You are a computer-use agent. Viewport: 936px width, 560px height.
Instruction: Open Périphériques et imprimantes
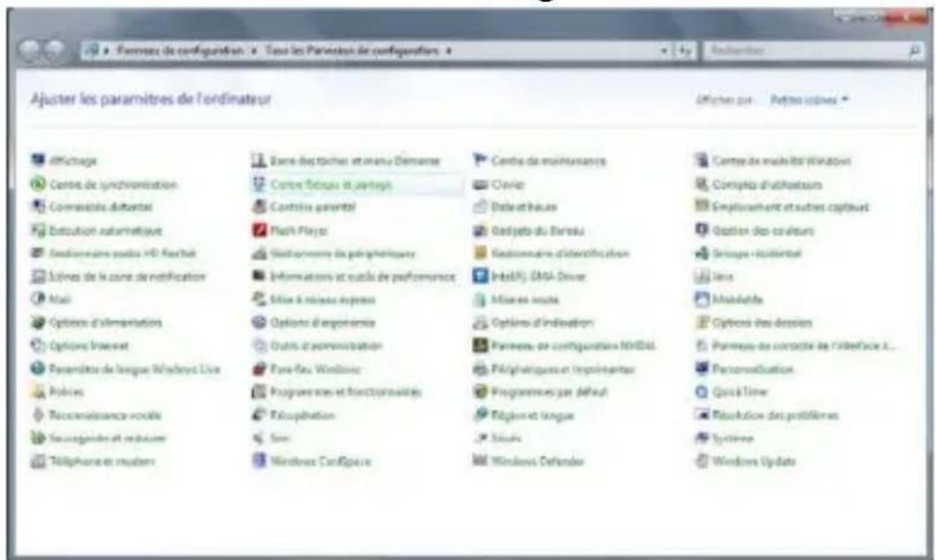(562, 370)
